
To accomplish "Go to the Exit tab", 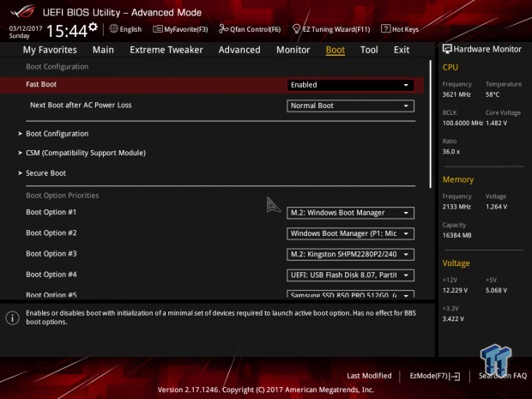I will pos(402,50).
